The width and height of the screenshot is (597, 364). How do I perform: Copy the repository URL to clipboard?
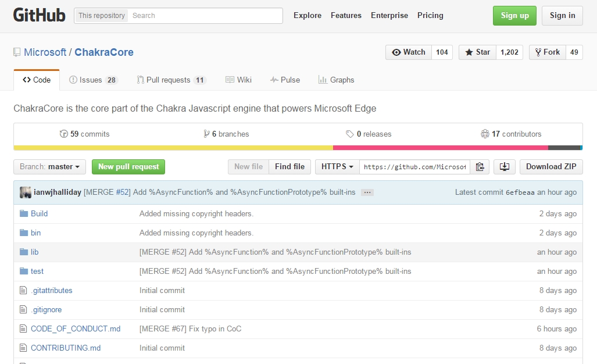[x=480, y=167]
